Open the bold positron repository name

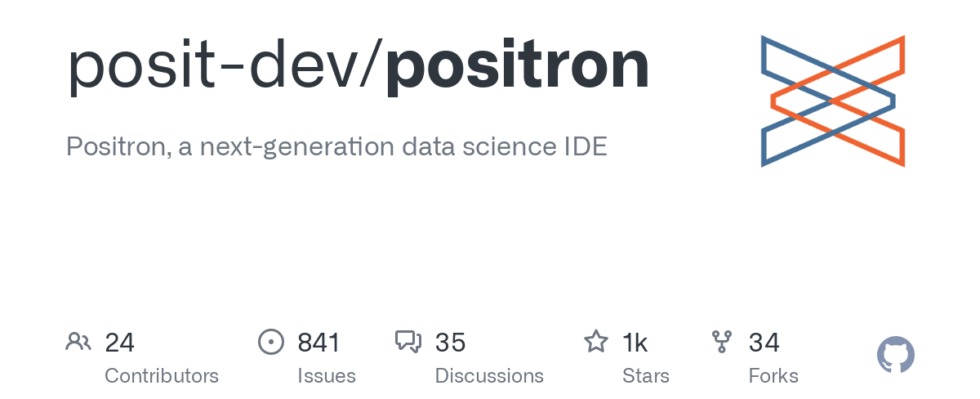517,67
